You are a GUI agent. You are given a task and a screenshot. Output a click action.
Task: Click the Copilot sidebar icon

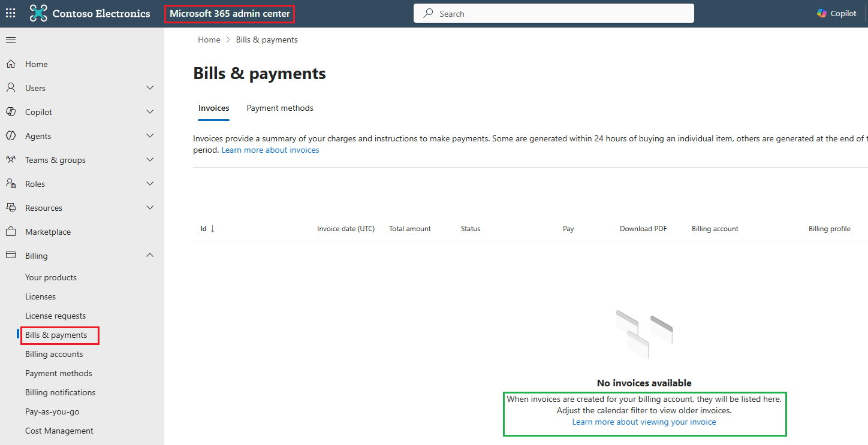click(11, 112)
